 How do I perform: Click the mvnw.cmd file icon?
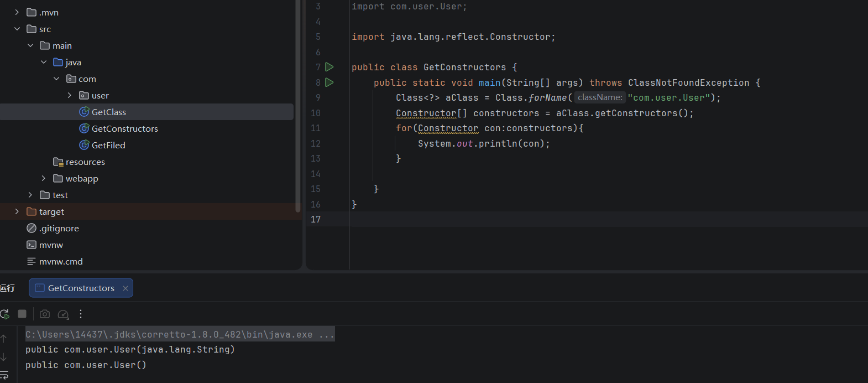32,261
